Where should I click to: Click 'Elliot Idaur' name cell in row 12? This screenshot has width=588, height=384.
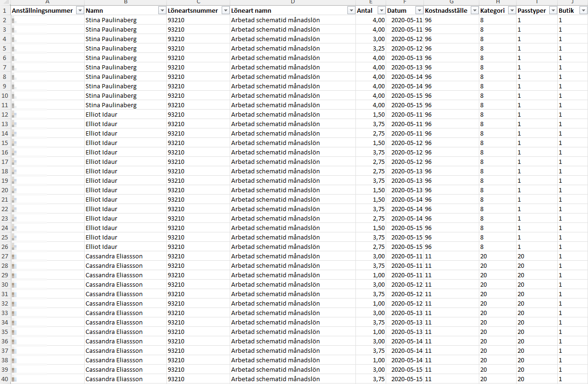pyautogui.click(x=125, y=114)
